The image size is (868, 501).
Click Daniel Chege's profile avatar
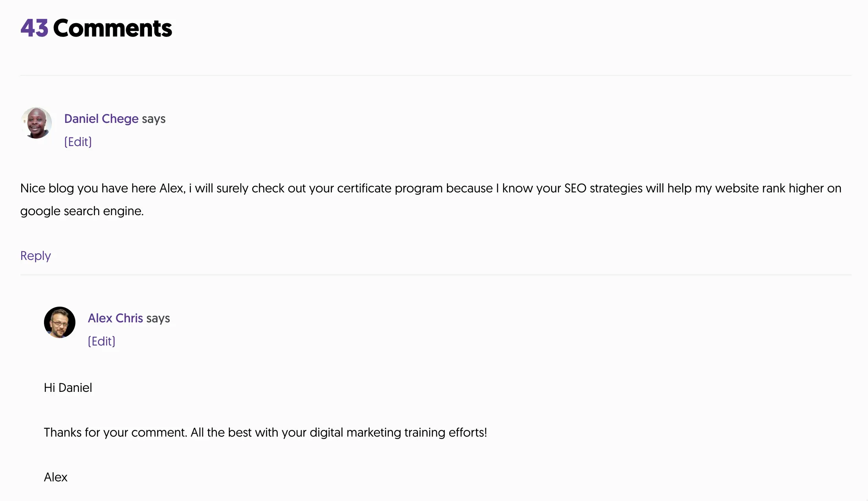pos(36,123)
